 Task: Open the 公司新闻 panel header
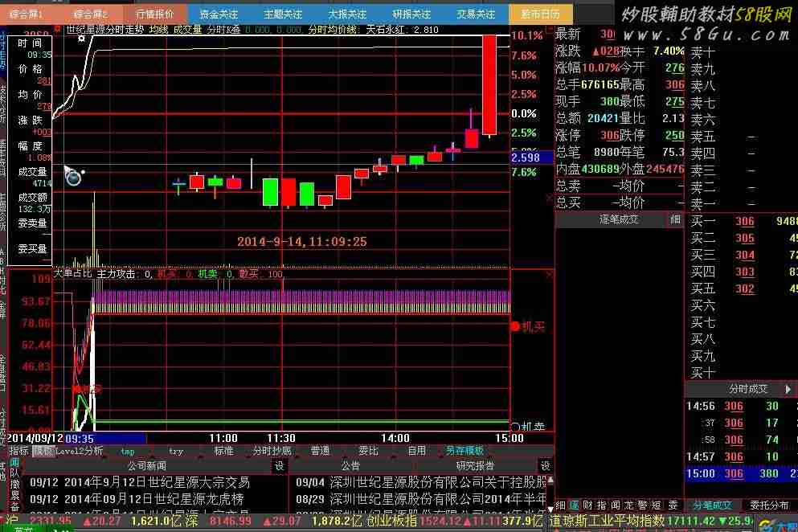tap(146, 466)
